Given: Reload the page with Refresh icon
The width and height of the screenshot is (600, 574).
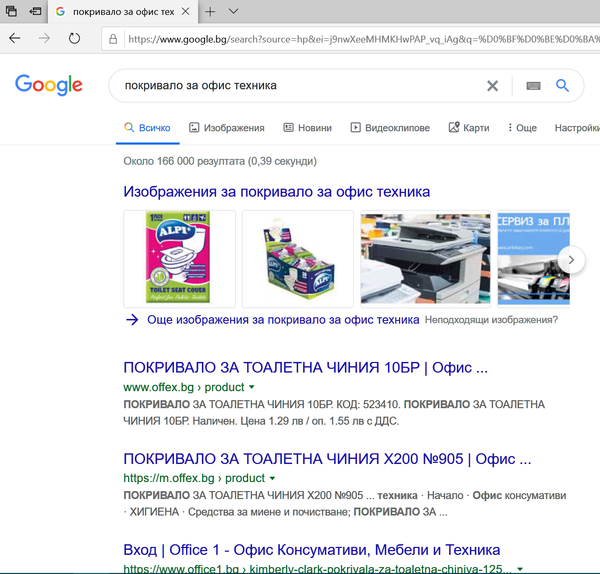Looking at the screenshot, I should [x=74, y=38].
